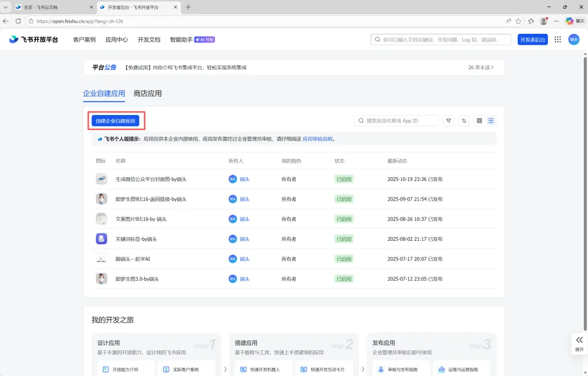Screen dimensions: 588x376
Task: Click icon of 即梦生图3.0 app
Action: click(101, 278)
